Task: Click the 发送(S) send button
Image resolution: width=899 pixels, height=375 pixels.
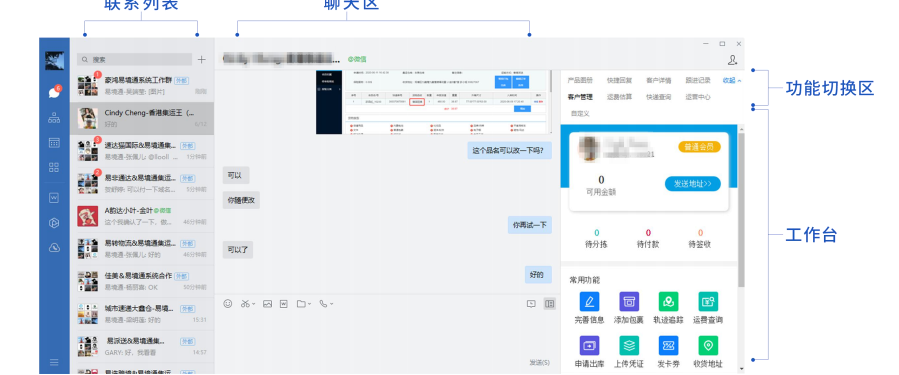Action: click(539, 362)
